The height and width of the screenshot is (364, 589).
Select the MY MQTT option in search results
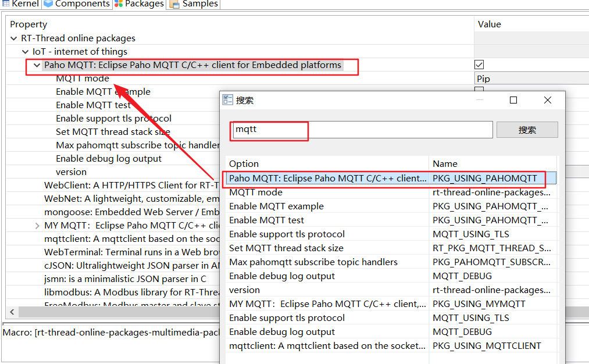point(327,304)
